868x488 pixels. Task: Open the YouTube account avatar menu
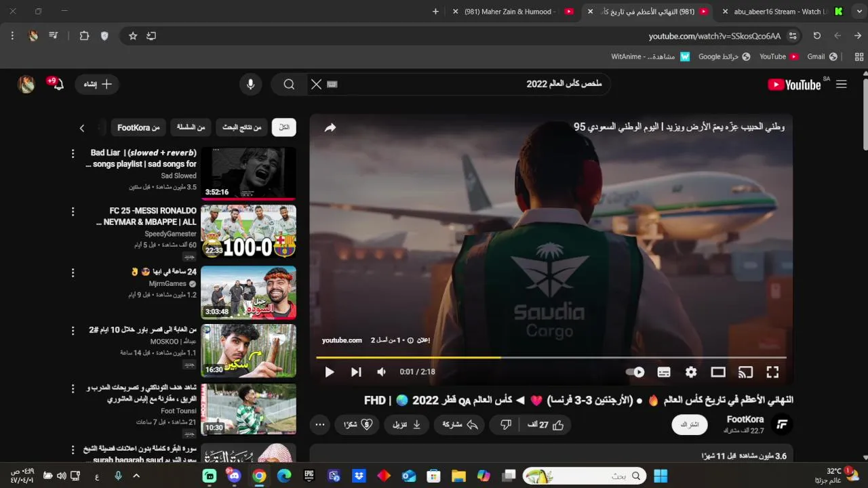tap(26, 84)
